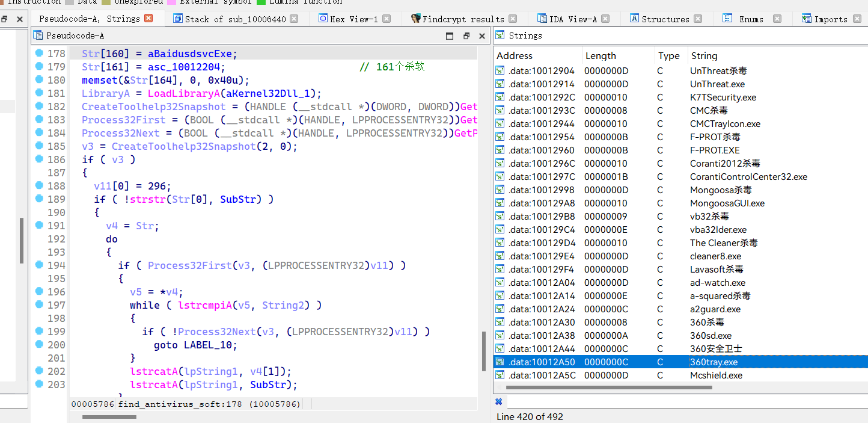Click address .data:10012A44 in Strings list
This screenshot has width=868, height=423.
click(x=542, y=349)
